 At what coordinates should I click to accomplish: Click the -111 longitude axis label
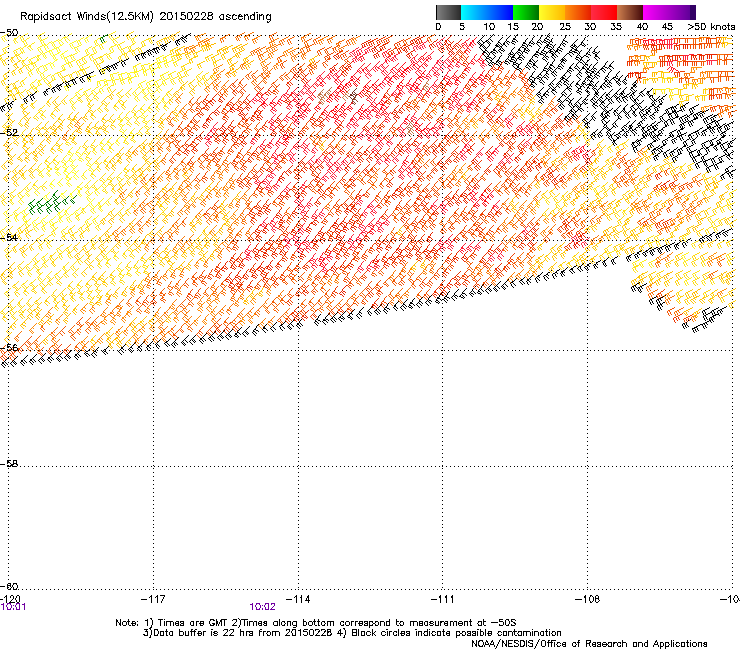click(x=443, y=599)
